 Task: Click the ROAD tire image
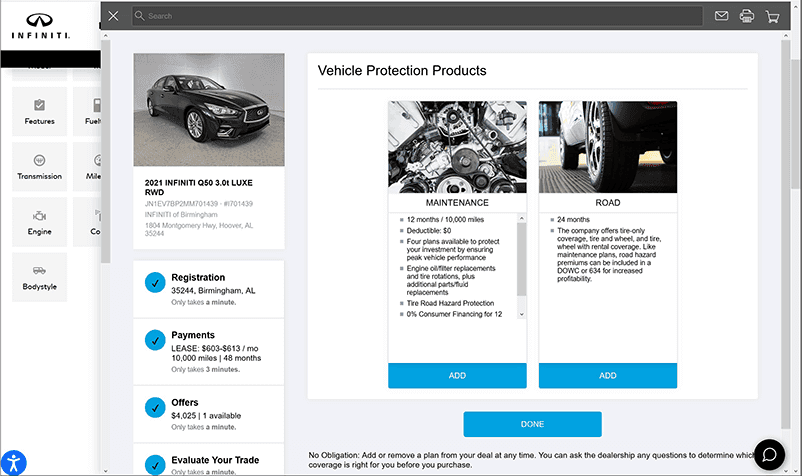point(608,147)
